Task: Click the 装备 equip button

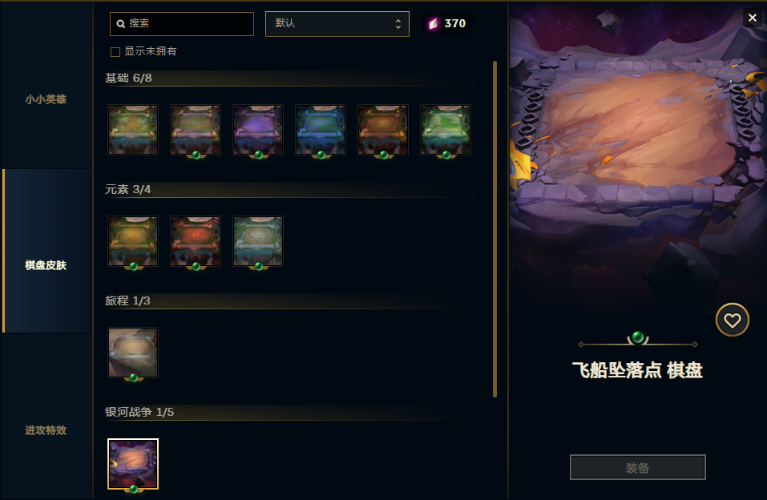Action: [637, 467]
